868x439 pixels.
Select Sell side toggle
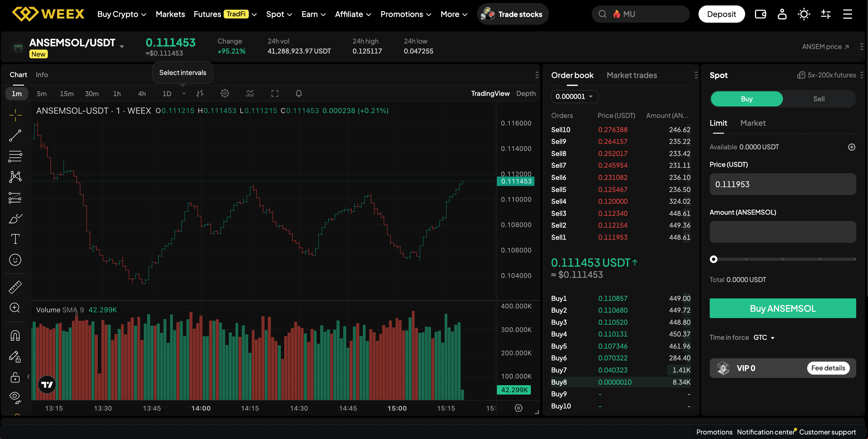coord(819,99)
